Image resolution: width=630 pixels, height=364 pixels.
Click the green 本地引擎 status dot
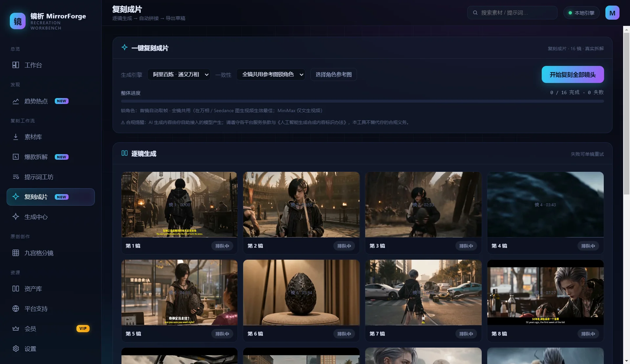pos(570,13)
